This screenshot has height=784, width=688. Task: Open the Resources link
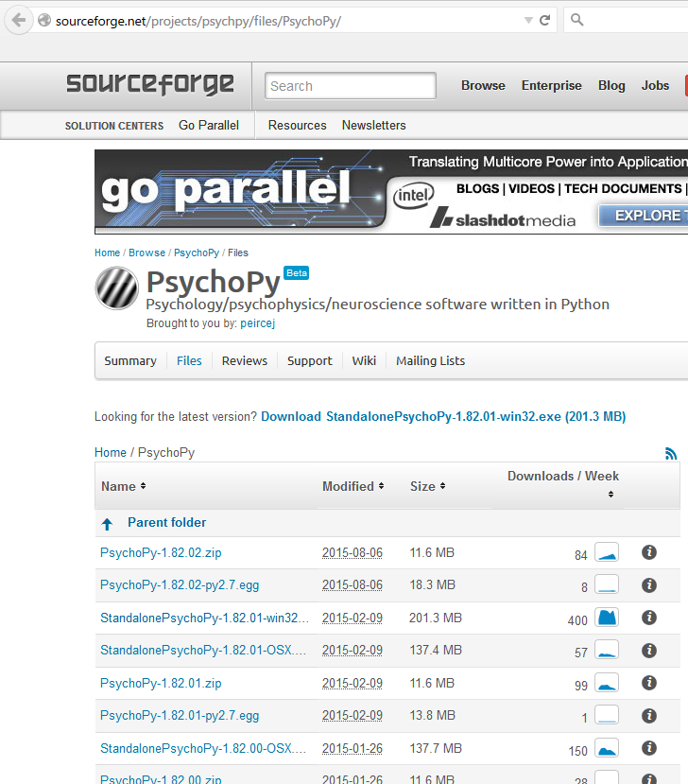pos(298,125)
